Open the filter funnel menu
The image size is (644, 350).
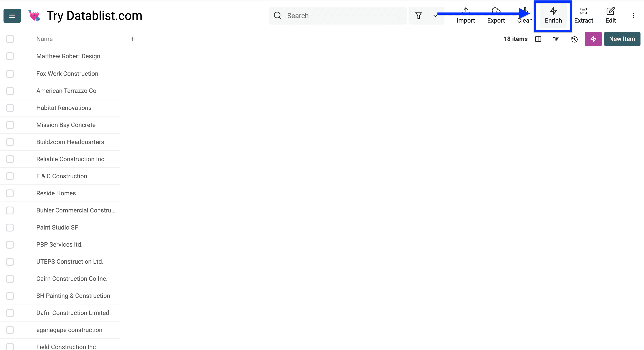pos(419,16)
